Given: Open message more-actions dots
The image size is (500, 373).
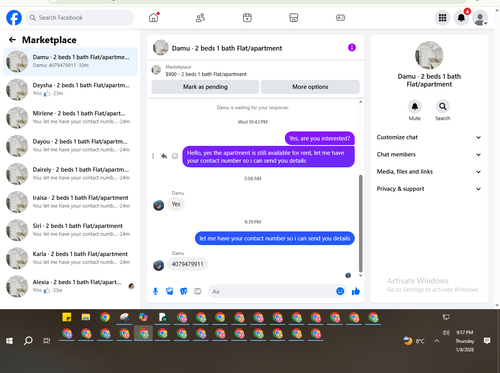Looking at the screenshot, I should (x=153, y=156).
